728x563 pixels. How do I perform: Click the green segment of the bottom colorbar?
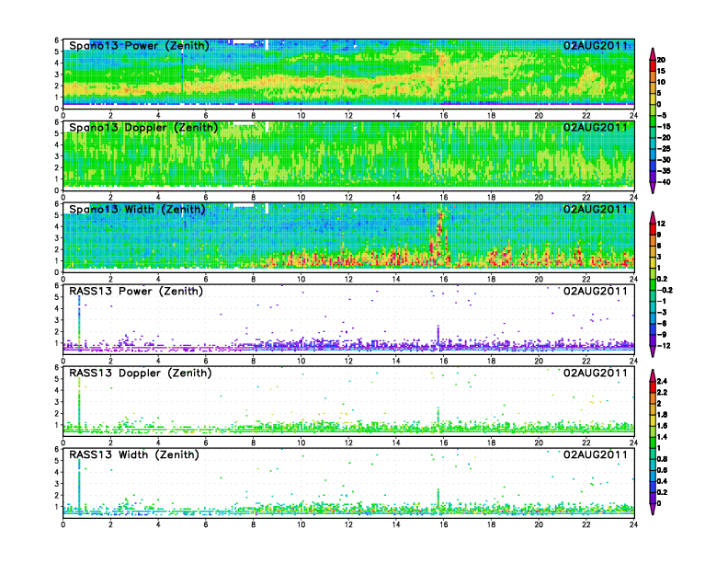click(653, 442)
